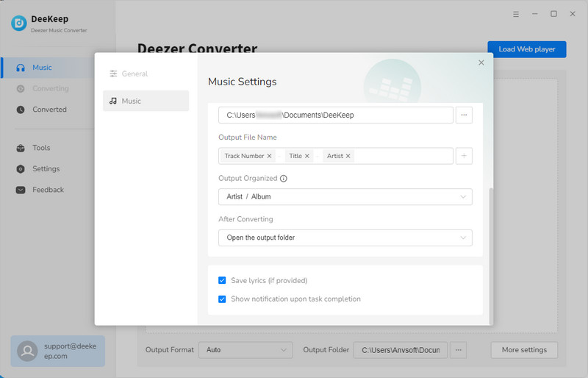Click the Track Number tag label
This screenshot has height=378, width=588.
coord(244,156)
